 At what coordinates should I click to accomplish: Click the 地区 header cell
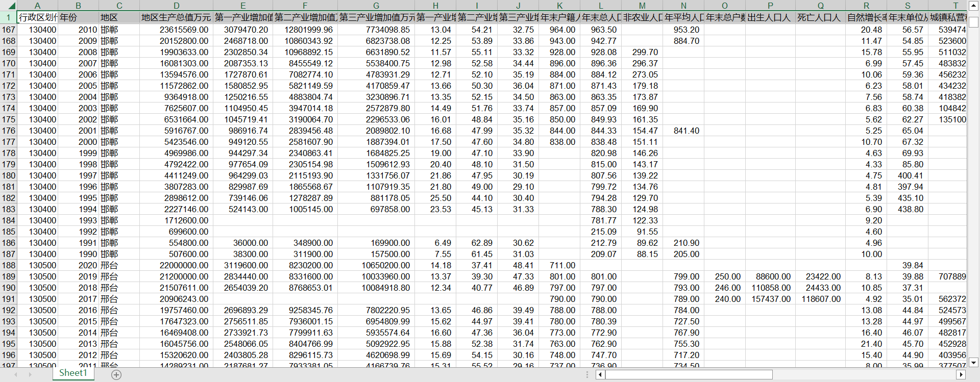click(119, 17)
